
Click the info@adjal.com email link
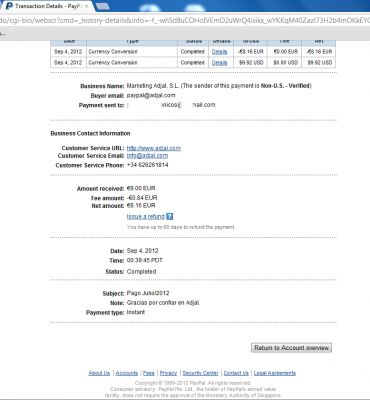(x=147, y=156)
